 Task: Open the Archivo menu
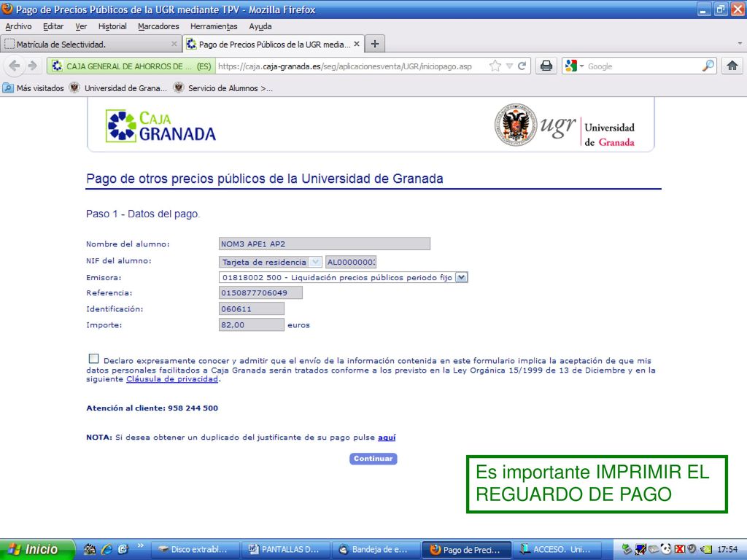pyautogui.click(x=18, y=26)
